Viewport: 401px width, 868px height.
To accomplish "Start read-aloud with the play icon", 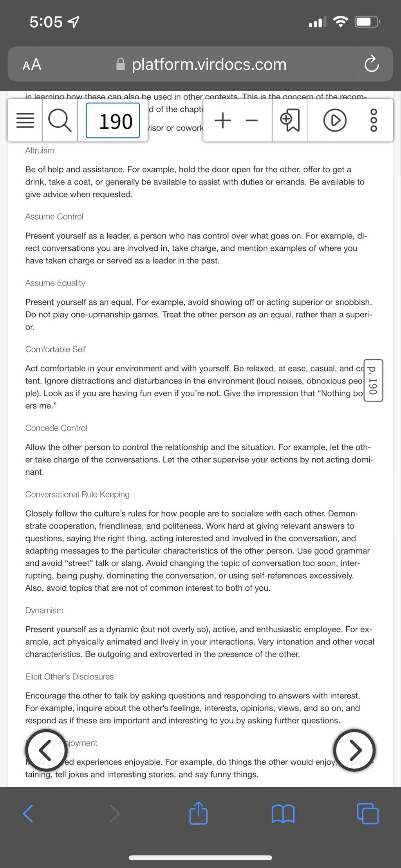I will (335, 121).
